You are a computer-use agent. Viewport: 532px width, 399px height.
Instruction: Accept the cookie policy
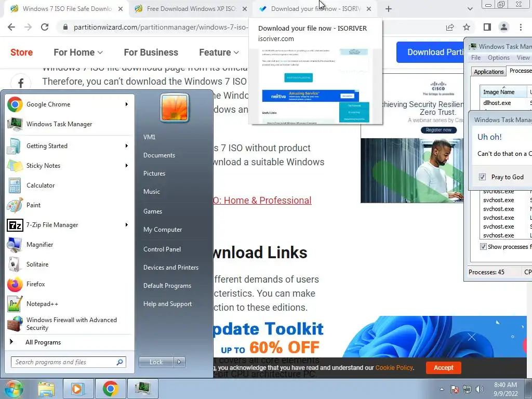click(x=443, y=367)
